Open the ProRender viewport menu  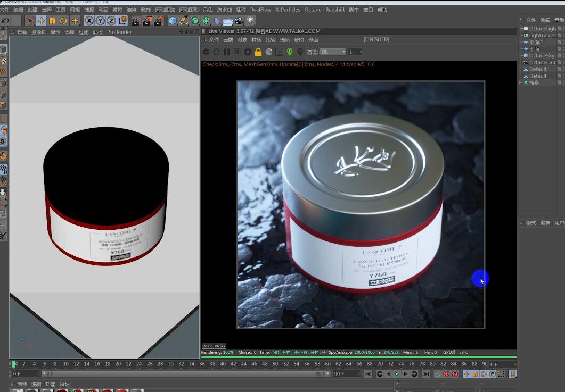(119, 32)
